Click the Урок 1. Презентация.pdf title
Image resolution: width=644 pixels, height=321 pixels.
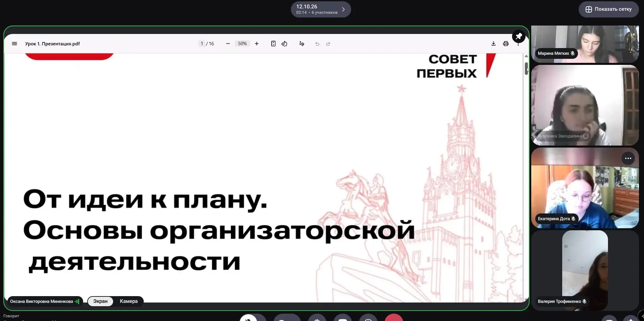coord(53,44)
